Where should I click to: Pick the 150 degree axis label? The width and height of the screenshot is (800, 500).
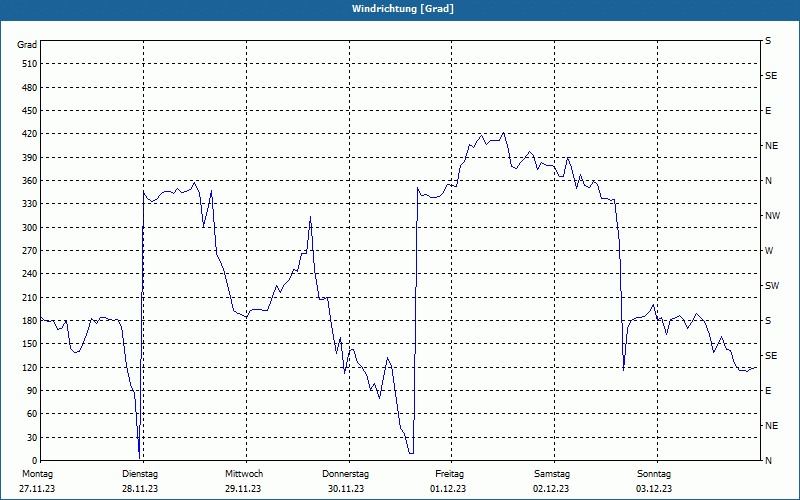30,344
